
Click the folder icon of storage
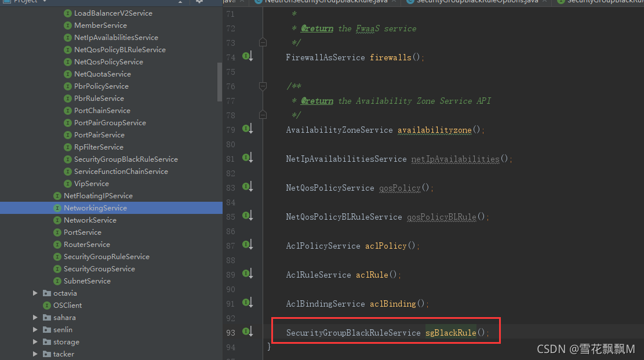coord(47,342)
